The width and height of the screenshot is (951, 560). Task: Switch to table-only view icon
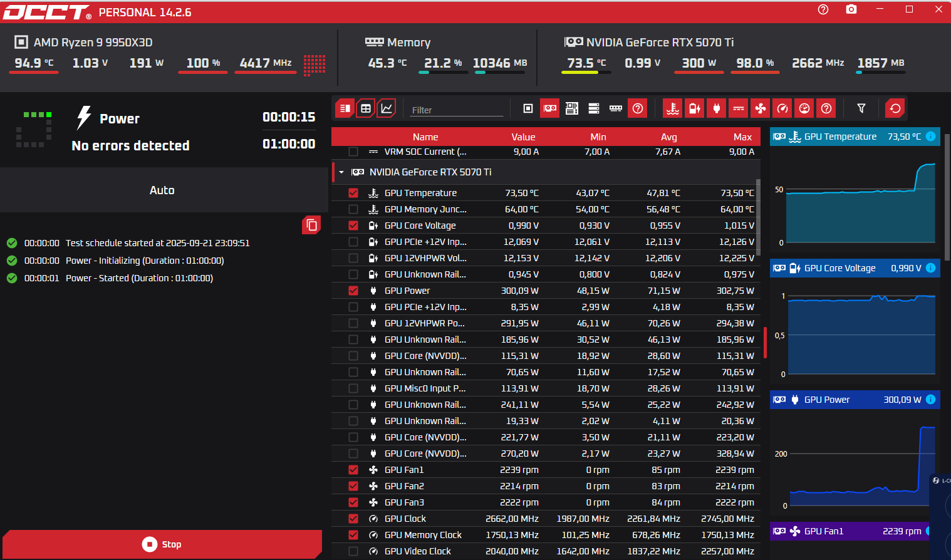pos(366,108)
